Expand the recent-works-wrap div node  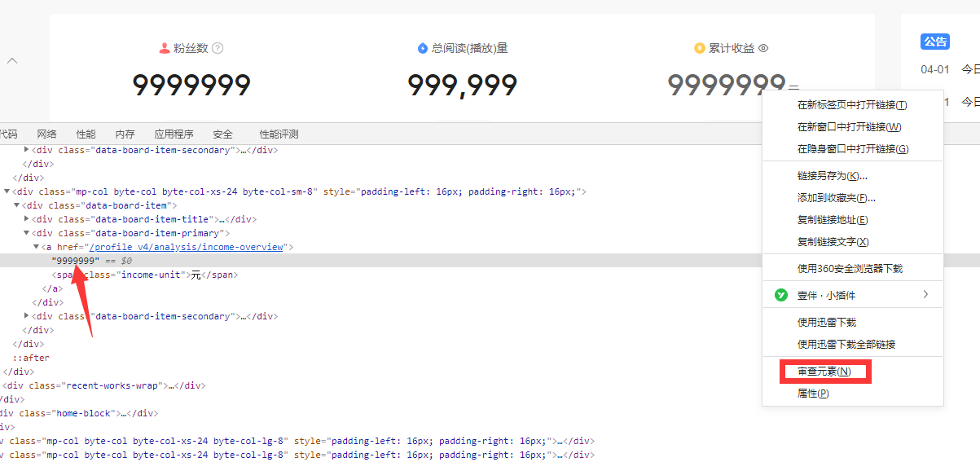(0, 385)
